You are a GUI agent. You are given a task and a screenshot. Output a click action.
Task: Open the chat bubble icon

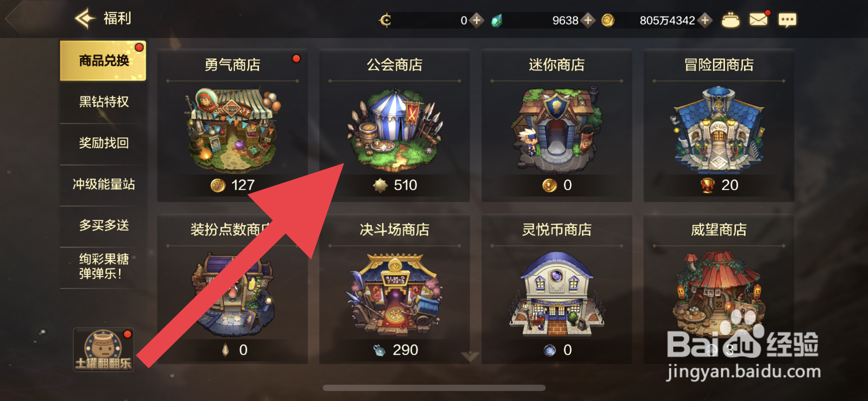[x=787, y=20]
